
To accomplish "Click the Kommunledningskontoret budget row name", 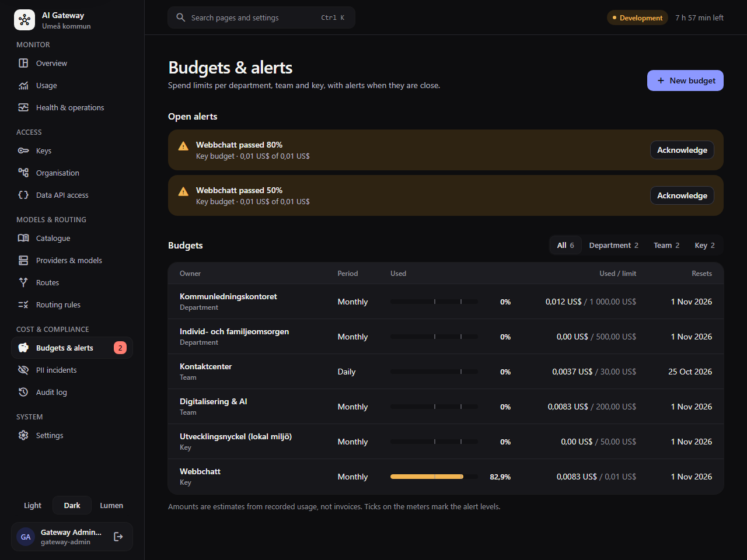I will point(228,296).
